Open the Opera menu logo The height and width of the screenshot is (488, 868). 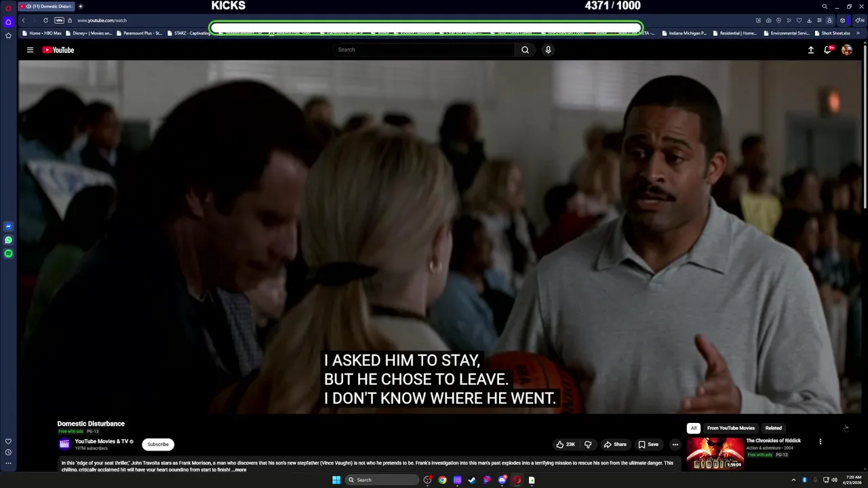click(x=8, y=7)
